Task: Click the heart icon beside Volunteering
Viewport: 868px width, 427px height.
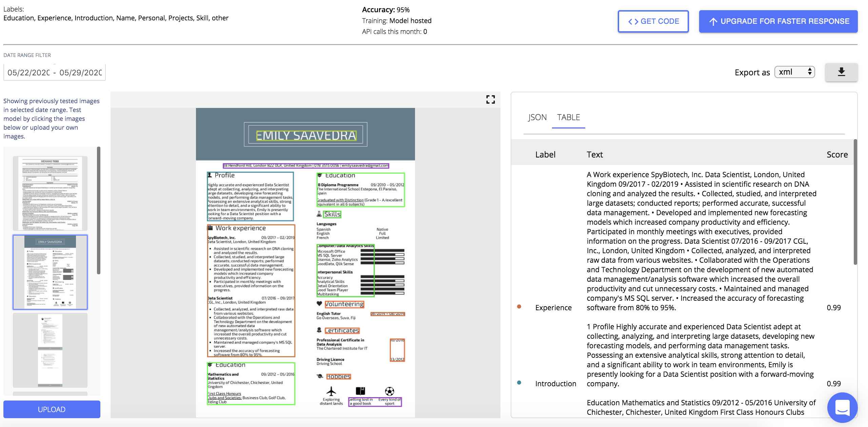Action: coord(319,304)
